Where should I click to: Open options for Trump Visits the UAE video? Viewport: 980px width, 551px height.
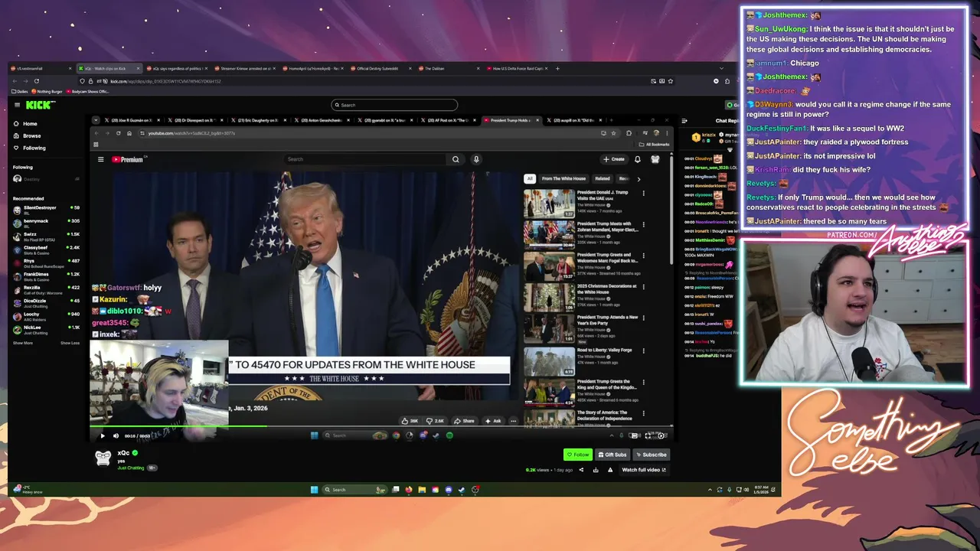click(x=643, y=193)
